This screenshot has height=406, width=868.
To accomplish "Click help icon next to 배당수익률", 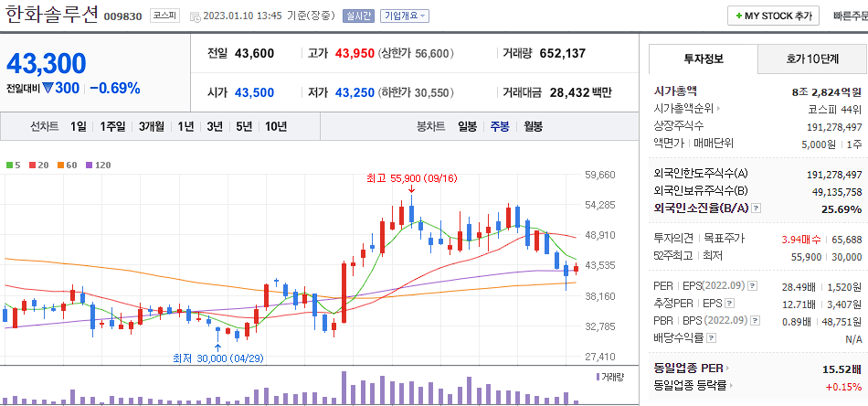I will click(712, 337).
